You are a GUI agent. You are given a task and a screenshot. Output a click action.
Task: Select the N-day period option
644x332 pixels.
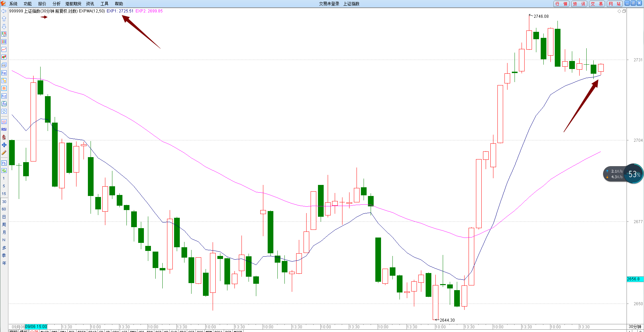tap(4, 240)
